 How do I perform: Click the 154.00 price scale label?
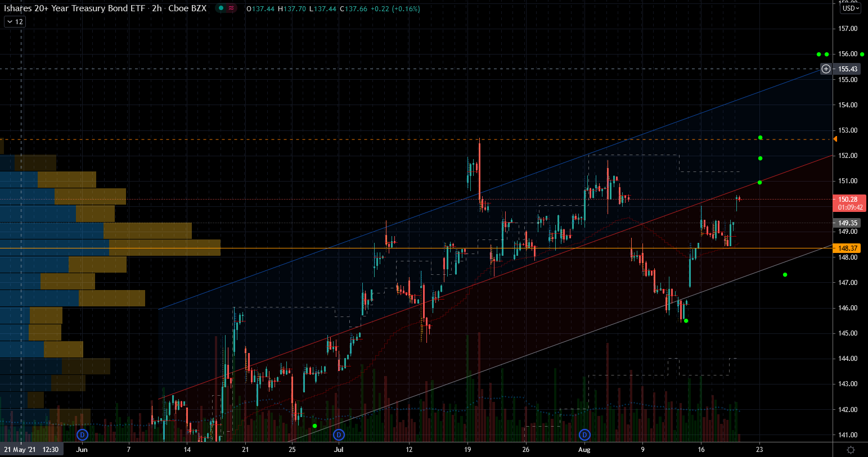(x=848, y=105)
